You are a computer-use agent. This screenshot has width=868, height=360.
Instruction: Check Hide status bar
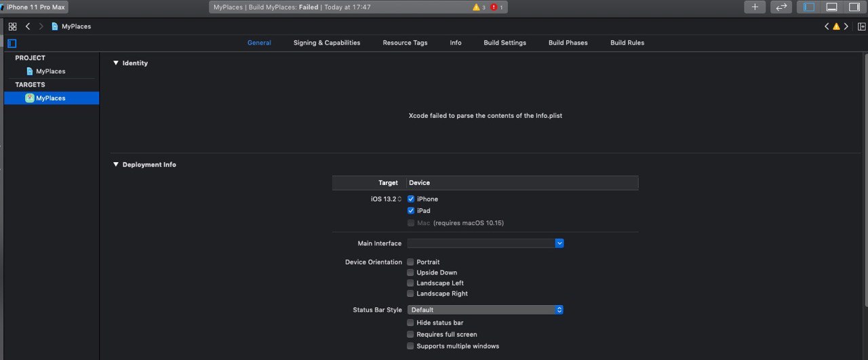[410, 323]
